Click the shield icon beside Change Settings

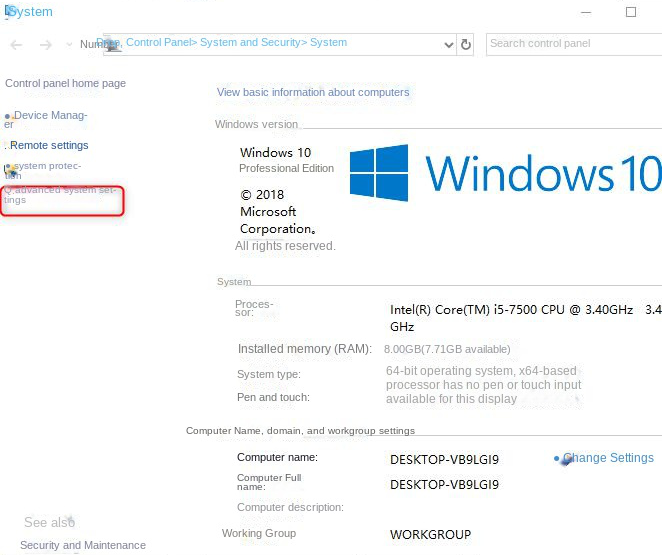(x=565, y=460)
